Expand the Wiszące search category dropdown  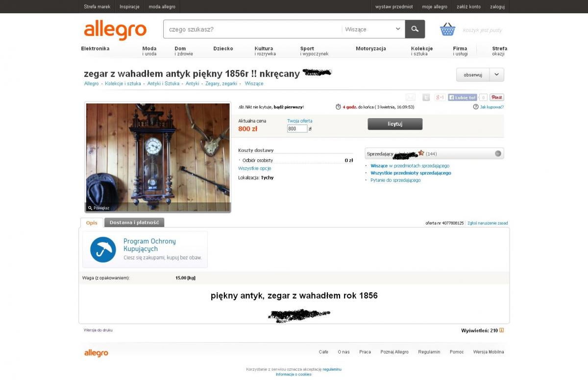(373, 29)
